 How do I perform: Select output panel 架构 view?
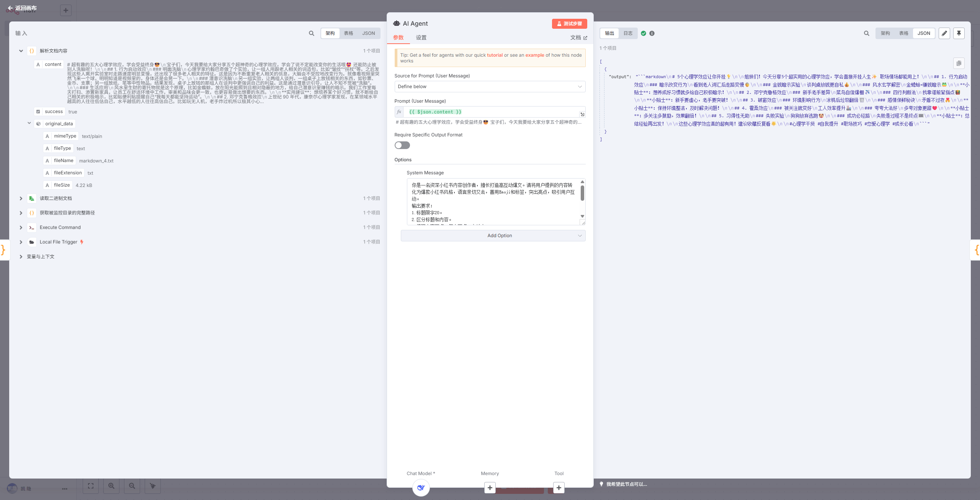(x=885, y=33)
